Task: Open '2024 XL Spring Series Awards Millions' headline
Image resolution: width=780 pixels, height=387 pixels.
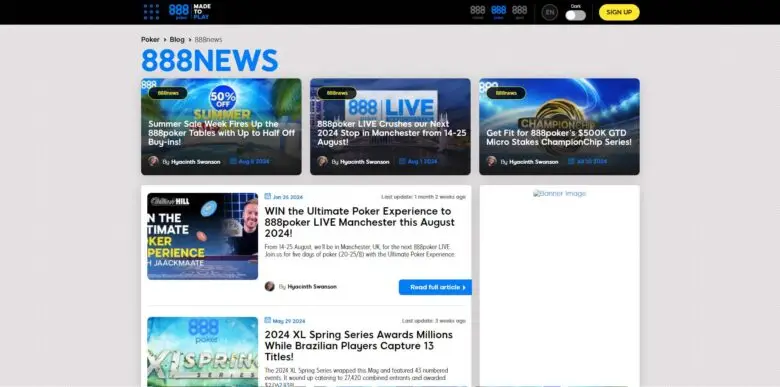Action: tap(359, 346)
